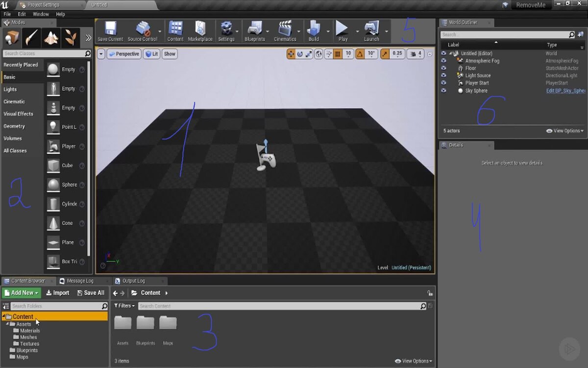Toggle visibility of the Floor actor

443,68
